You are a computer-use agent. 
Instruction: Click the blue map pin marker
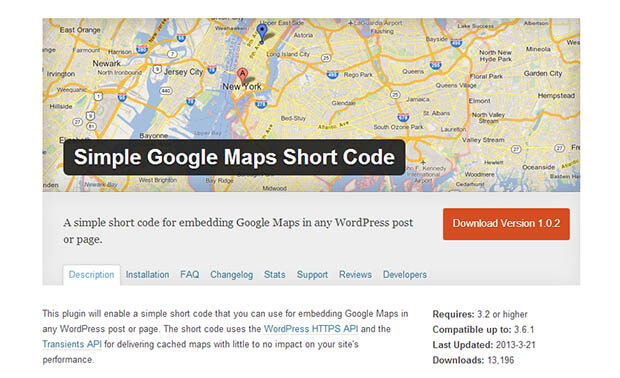tap(262, 33)
